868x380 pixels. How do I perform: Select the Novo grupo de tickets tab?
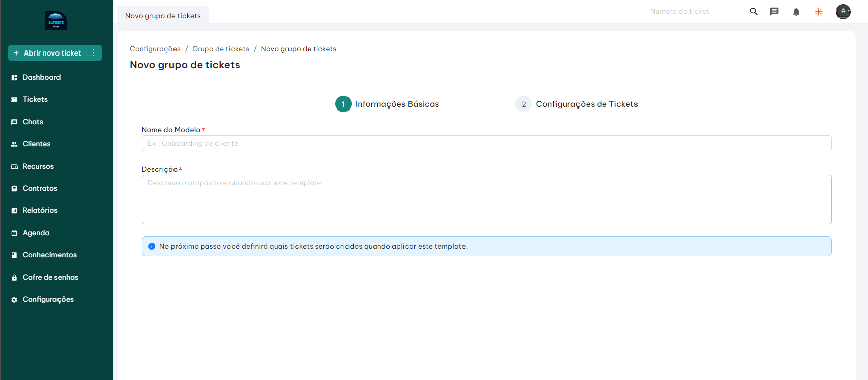point(163,16)
